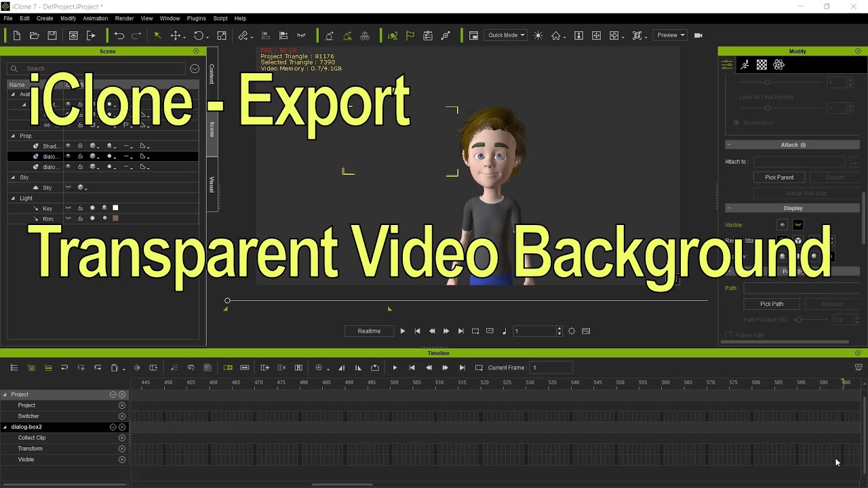Image resolution: width=868 pixels, height=488 pixels.
Task: Toggle visibility of the Rim light
Action: pyautogui.click(x=68, y=218)
